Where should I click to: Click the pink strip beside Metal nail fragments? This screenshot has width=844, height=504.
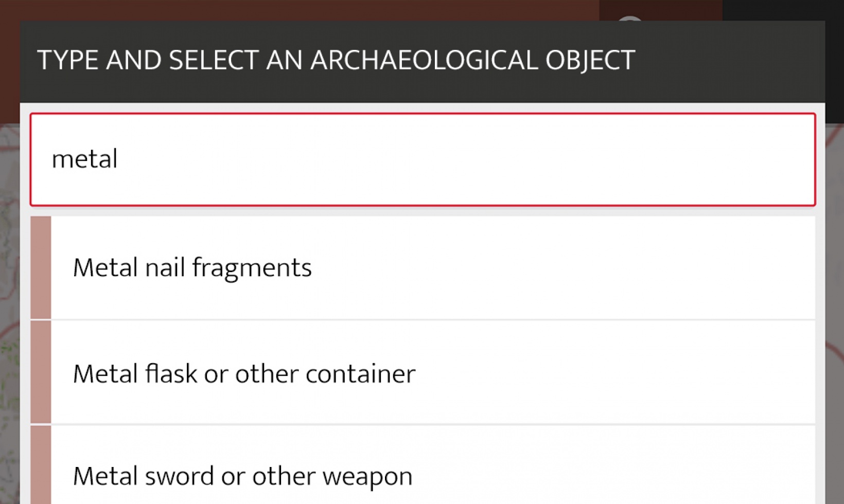click(41, 267)
